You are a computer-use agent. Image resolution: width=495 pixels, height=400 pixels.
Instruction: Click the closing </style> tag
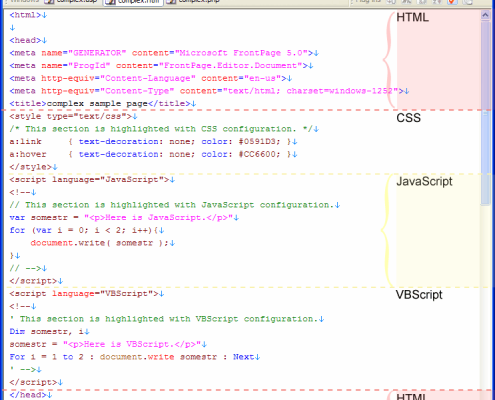pos(31,167)
